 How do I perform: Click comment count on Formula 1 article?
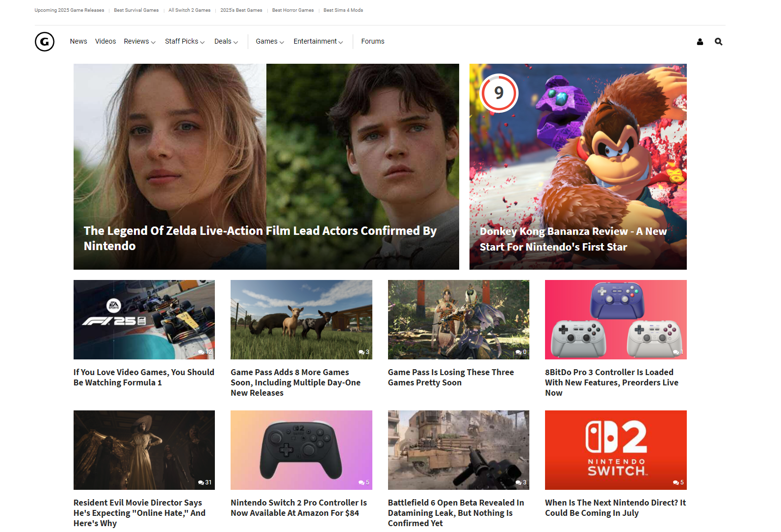click(205, 352)
